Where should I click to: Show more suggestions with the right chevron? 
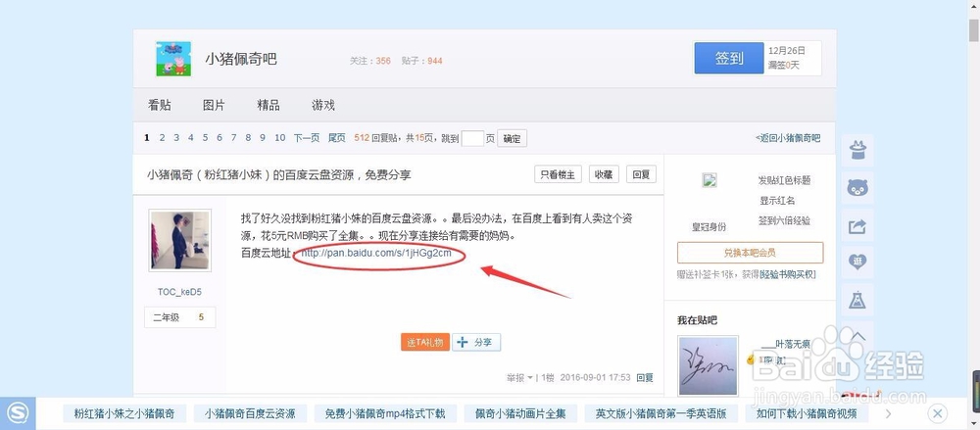coord(889,413)
